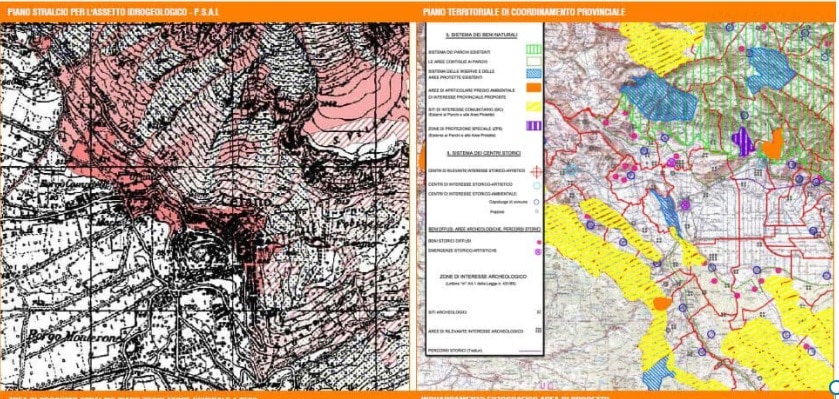Click the 'Capoluogo di comune' circle symbol

click(x=537, y=202)
